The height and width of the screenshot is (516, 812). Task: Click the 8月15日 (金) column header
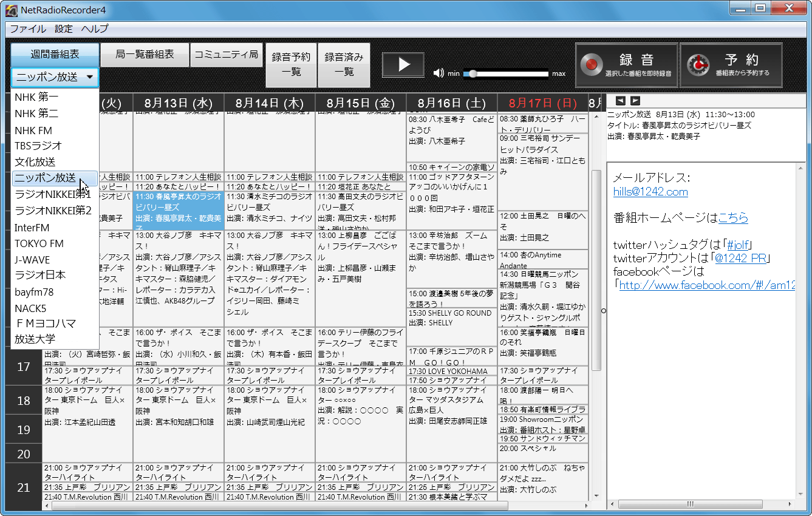pyautogui.click(x=361, y=103)
